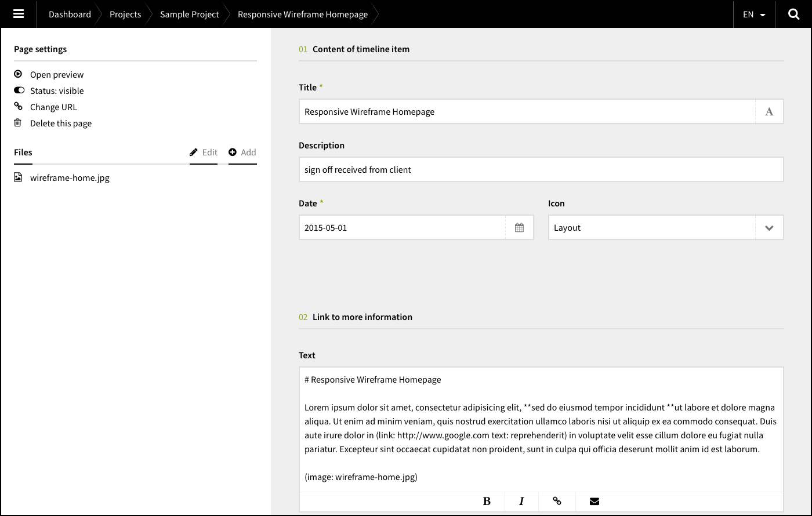Screen dimensions: 812x516
Task: Click Open preview link
Action: pyautogui.click(x=57, y=75)
